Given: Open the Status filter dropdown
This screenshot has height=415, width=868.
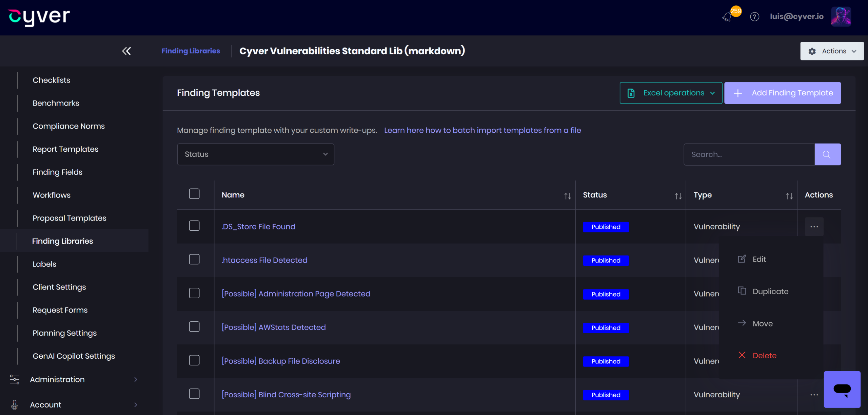Looking at the screenshot, I should click(256, 154).
